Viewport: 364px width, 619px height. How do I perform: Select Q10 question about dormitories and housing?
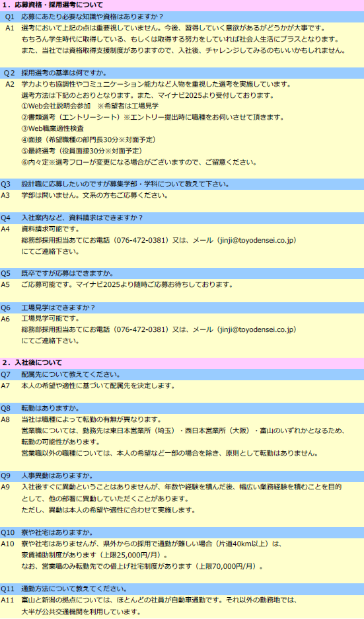182,532
